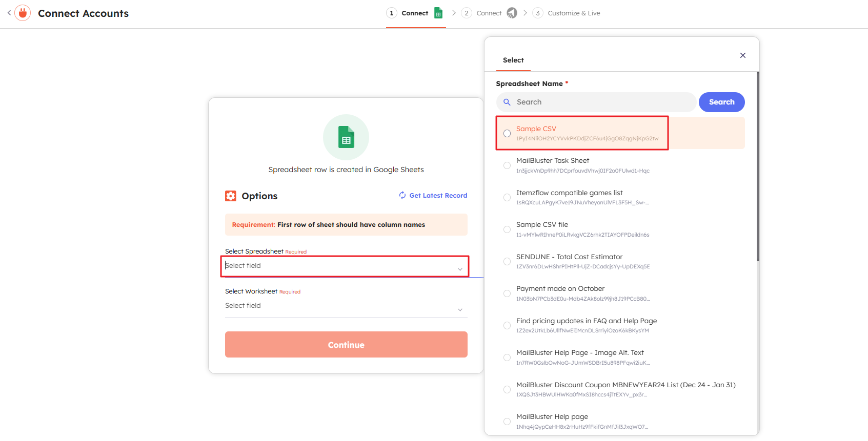Click the Continue button
Screen dimensions: 868x441
tap(346, 345)
